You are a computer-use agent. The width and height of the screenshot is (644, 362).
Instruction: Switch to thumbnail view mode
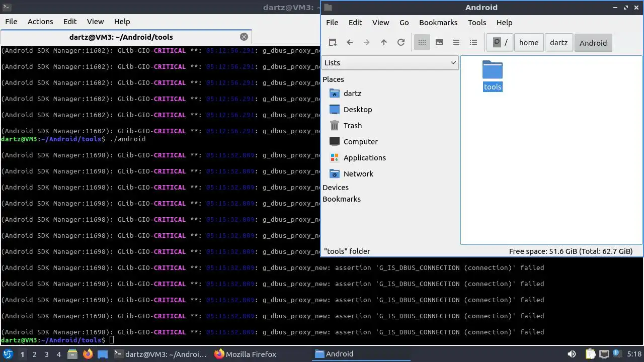pyautogui.click(x=439, y=43)
